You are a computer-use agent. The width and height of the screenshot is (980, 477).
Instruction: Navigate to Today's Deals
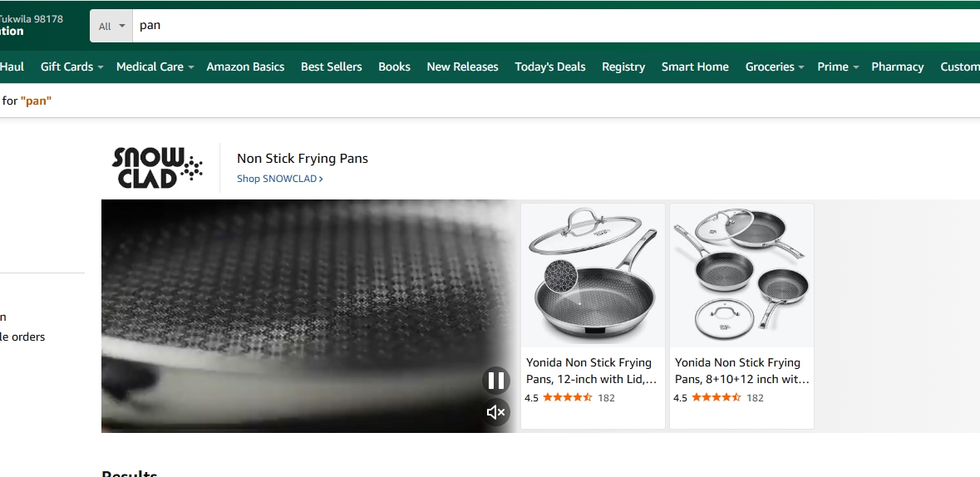tap(549, 66)
